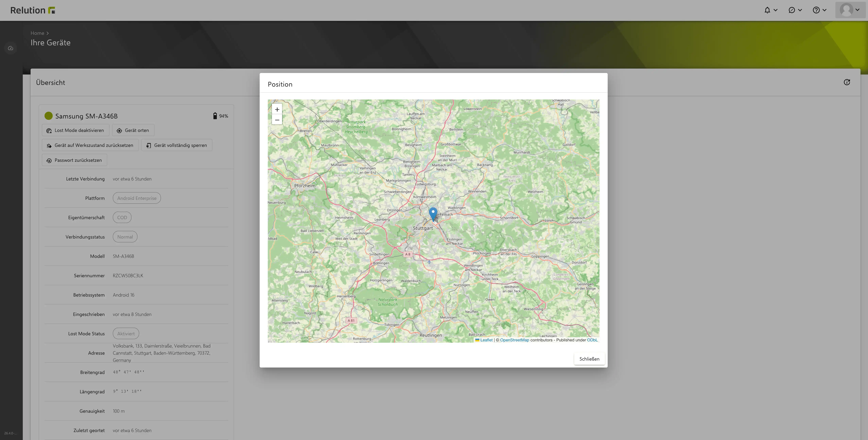868x440 pixels.
Task: Zoom in on the position map
Action: 277,109
